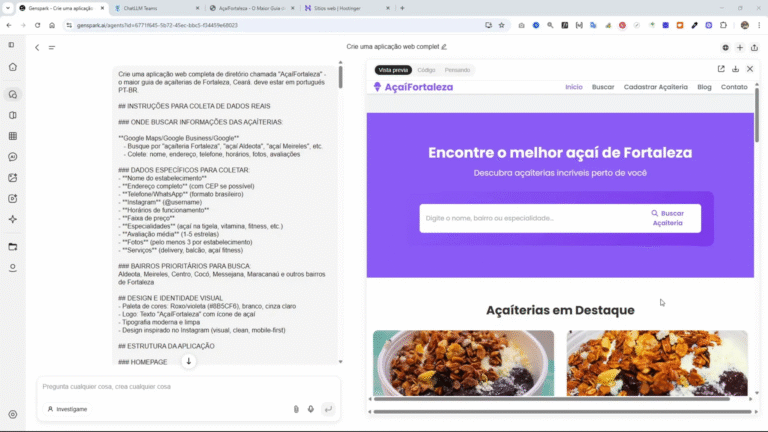
Task: Open the preview in a new window
Action: point(721,69)
